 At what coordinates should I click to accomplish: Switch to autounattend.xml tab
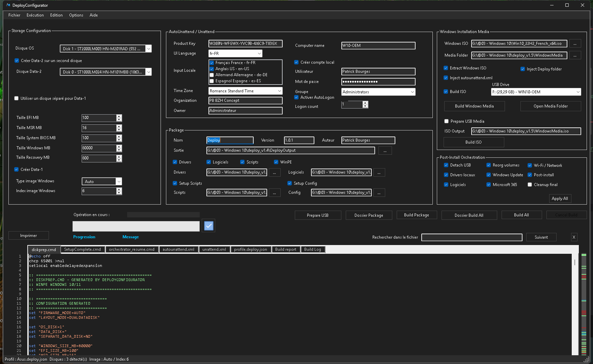click(178, 250)
